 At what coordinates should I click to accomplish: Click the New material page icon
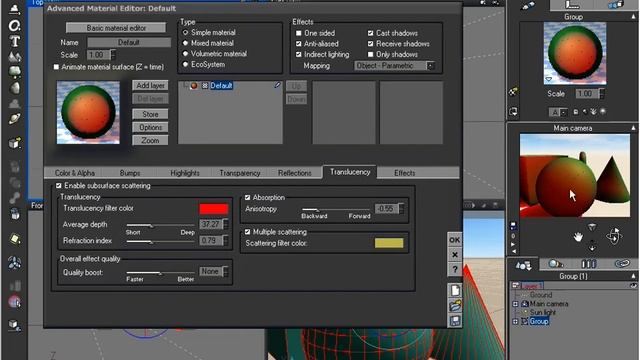[455, 290]
